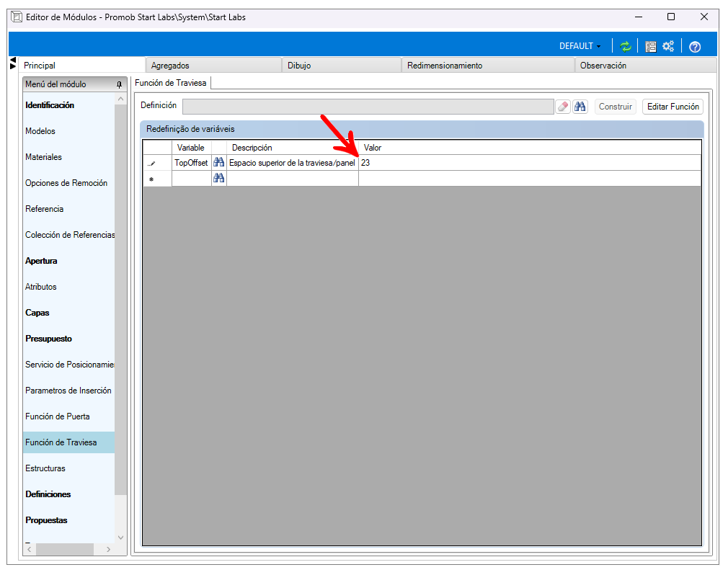Click the Redefinição de variáveis section header

click(x=422, y=129)
